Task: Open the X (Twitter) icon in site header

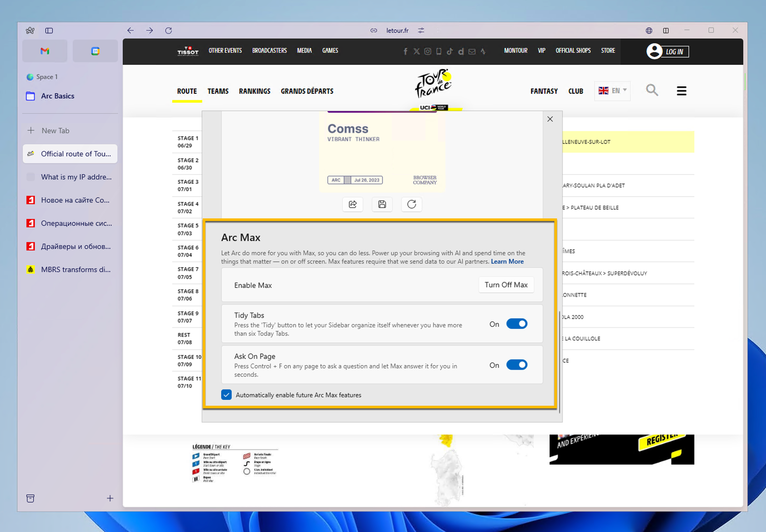Action: coord(417,52)
